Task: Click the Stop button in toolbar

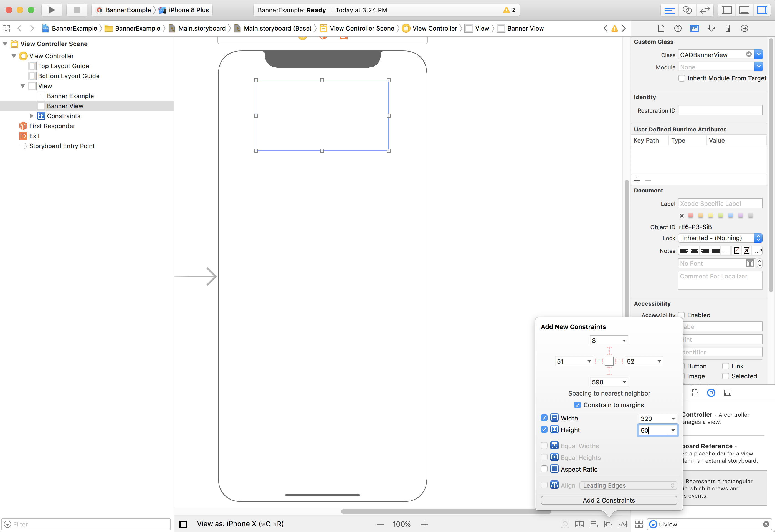Action: click(x=77, y=10)
